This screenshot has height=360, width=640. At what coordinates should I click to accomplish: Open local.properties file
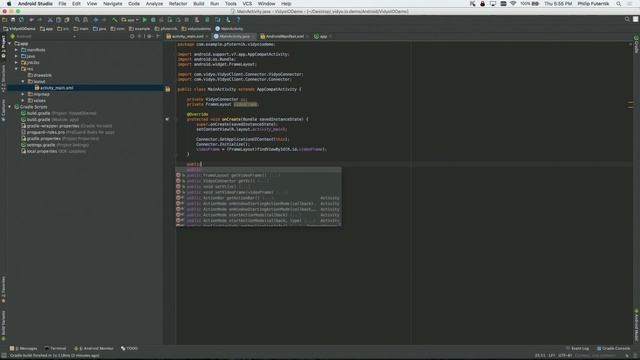coord(53,151)
